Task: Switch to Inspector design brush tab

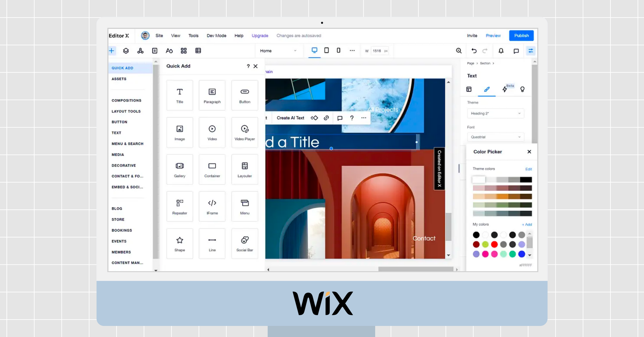Action: [x=487, y=89]
